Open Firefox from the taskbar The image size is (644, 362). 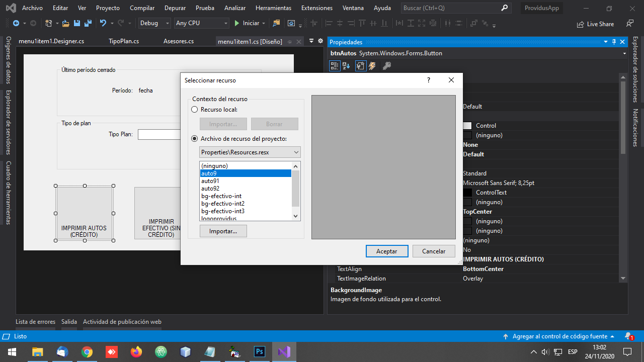point(136,351)
